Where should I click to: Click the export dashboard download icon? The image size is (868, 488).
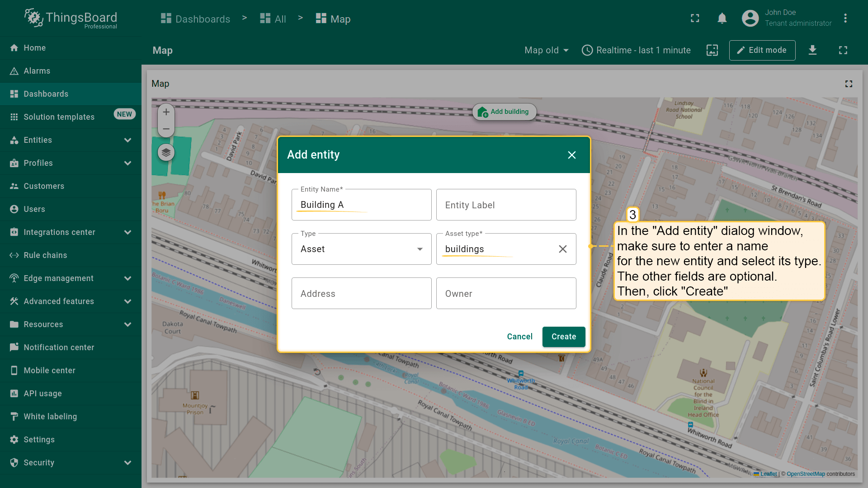812,50
